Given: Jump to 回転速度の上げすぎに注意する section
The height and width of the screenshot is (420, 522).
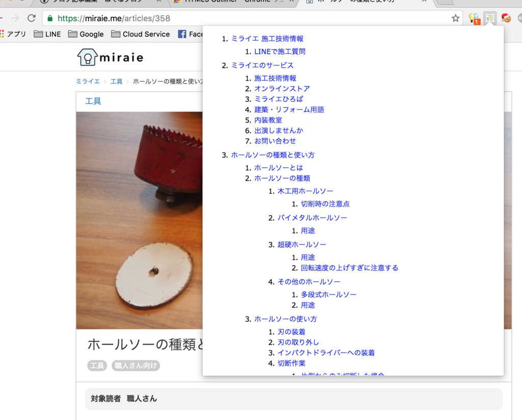Looking at the screenshot, I should pyautogui.click(x=350, y=268).
